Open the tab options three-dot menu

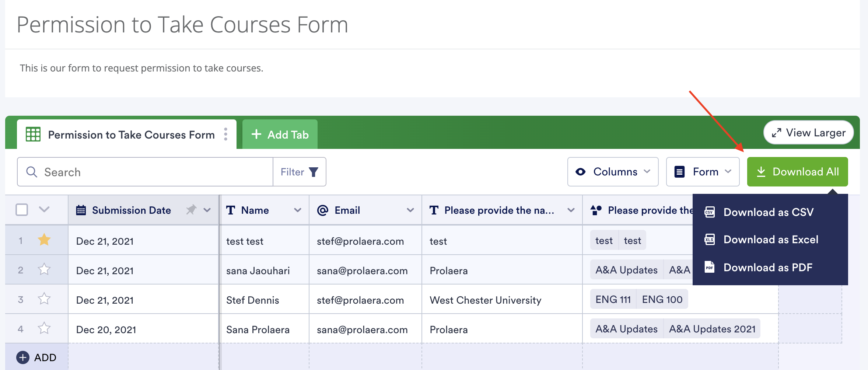225,134
